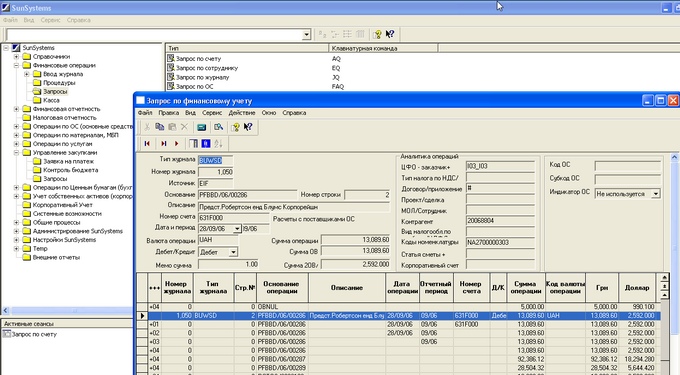Expand the Справочники tree node

16,56
